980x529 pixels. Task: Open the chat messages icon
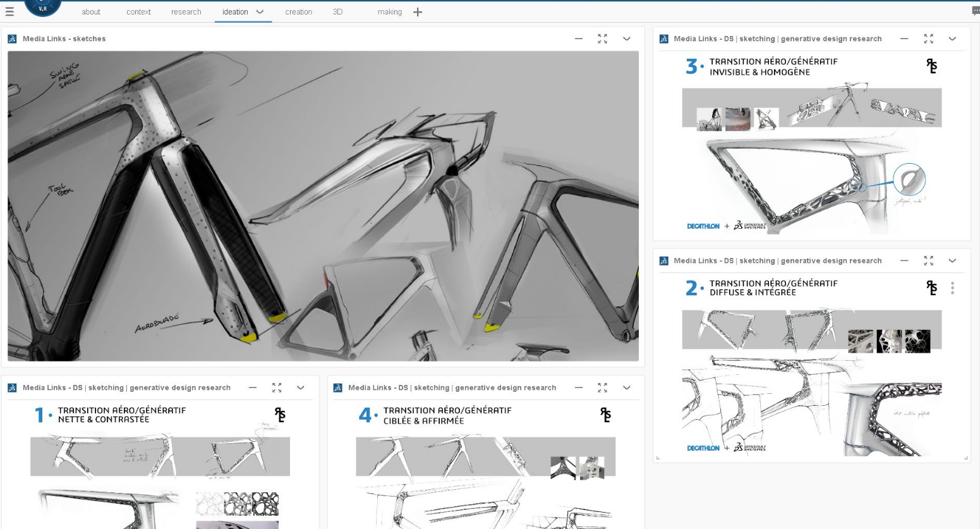coord(975,11)
